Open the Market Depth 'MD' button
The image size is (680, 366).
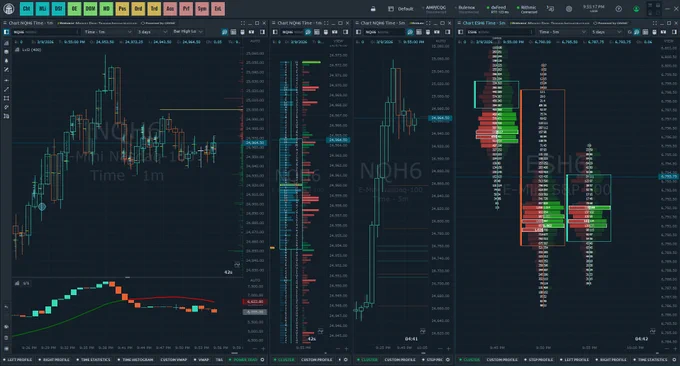tap(106, 8)
